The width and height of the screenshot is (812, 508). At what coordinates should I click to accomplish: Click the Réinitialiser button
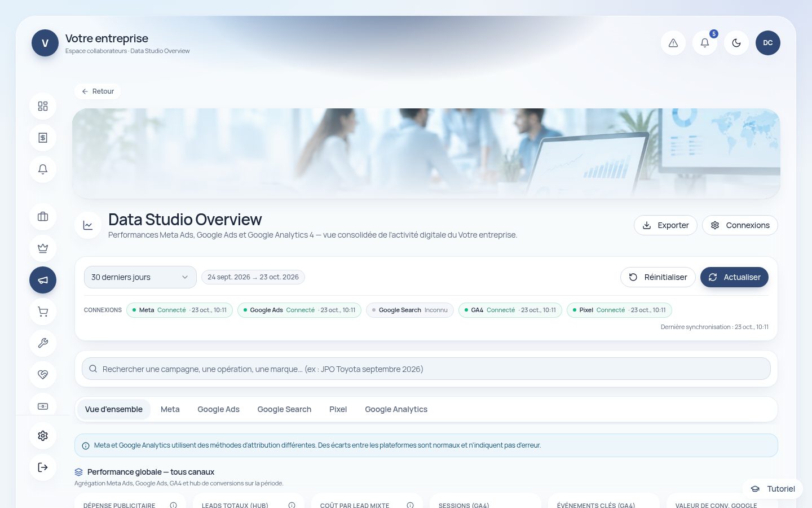click(x=658, y=277)
